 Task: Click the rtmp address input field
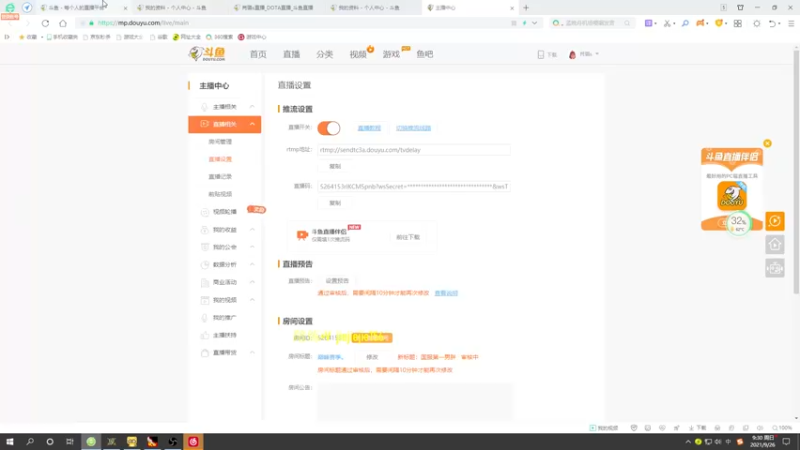(414, 150)
